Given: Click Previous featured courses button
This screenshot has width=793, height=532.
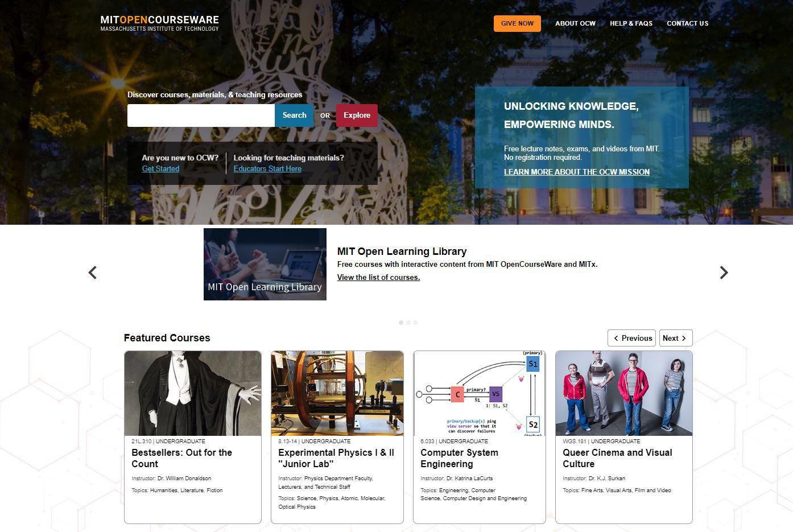Looking at the screenshot, I should (x=631, y=338).
